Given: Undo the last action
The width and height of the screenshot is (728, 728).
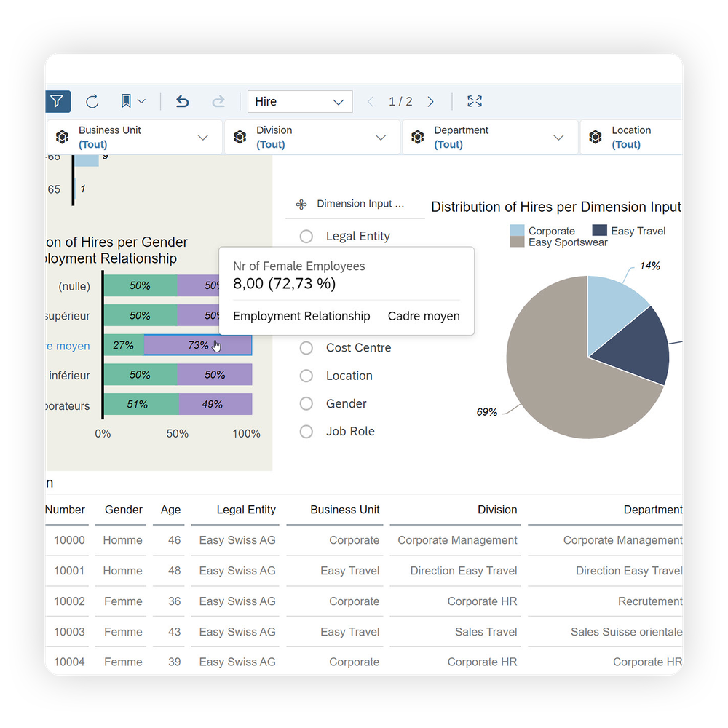Looking at the screenshot, I should (x=182, y=101).
